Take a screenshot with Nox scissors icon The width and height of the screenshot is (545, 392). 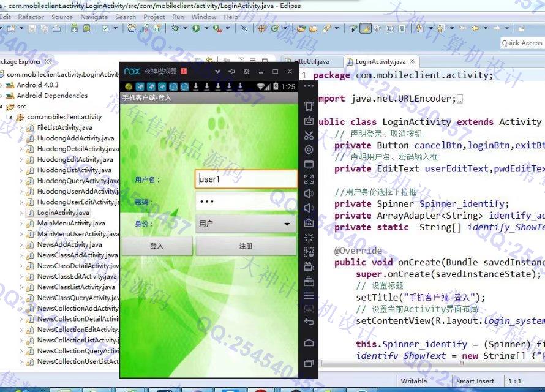pos(309,135)
